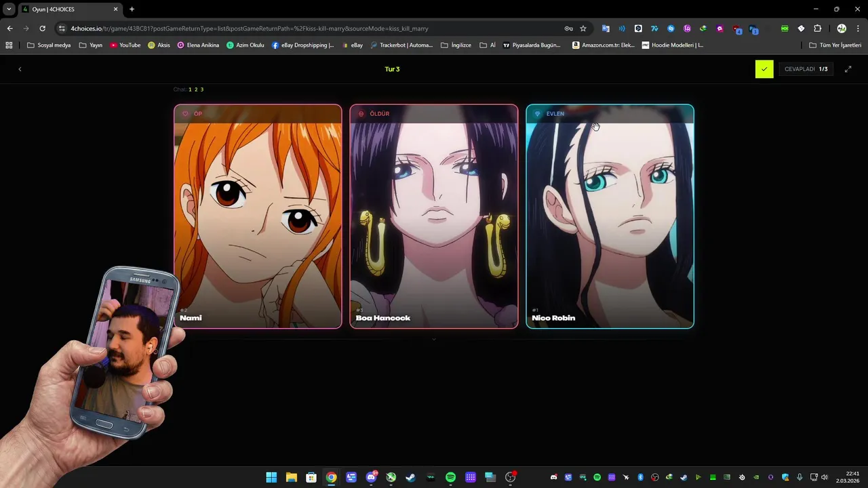Open the Hoodie Modelleri bookmark

click(x=673, y=45)
